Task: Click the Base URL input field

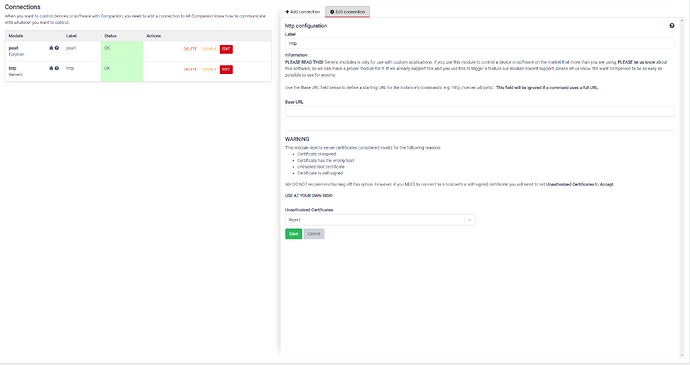Action: (480, 111)
